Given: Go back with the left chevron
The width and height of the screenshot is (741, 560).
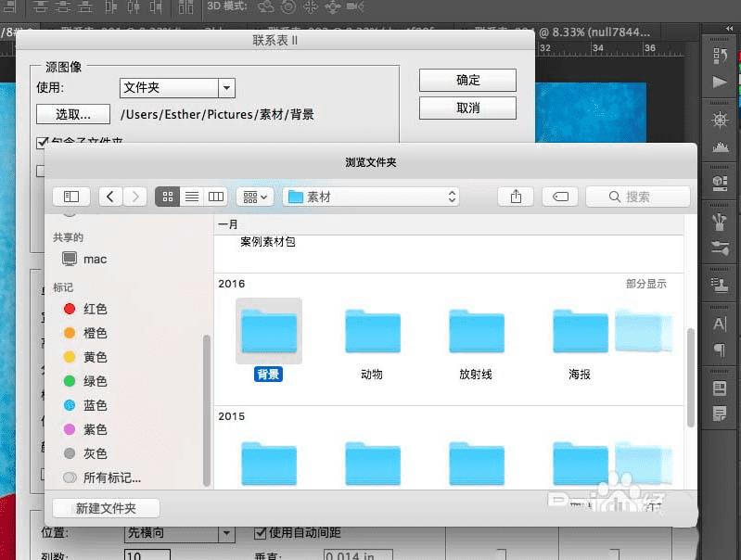Looking at the screenshot, I should tap(110, 197).
